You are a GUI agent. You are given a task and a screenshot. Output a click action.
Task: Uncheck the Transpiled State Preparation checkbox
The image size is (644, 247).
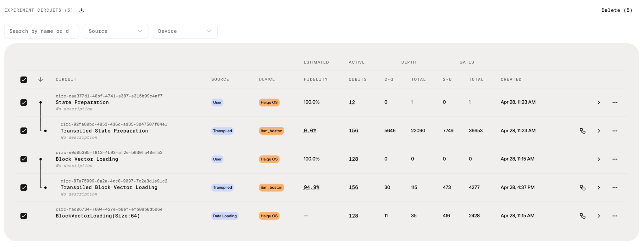[x=24, y=131]
